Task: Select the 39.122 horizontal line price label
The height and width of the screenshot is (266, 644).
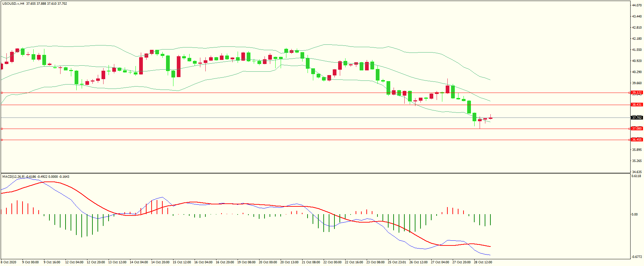Action: tap(637, 93)
